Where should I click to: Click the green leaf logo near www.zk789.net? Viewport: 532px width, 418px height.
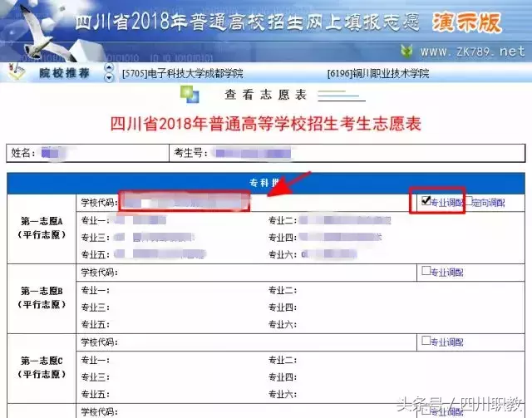[x=406, y=52]
